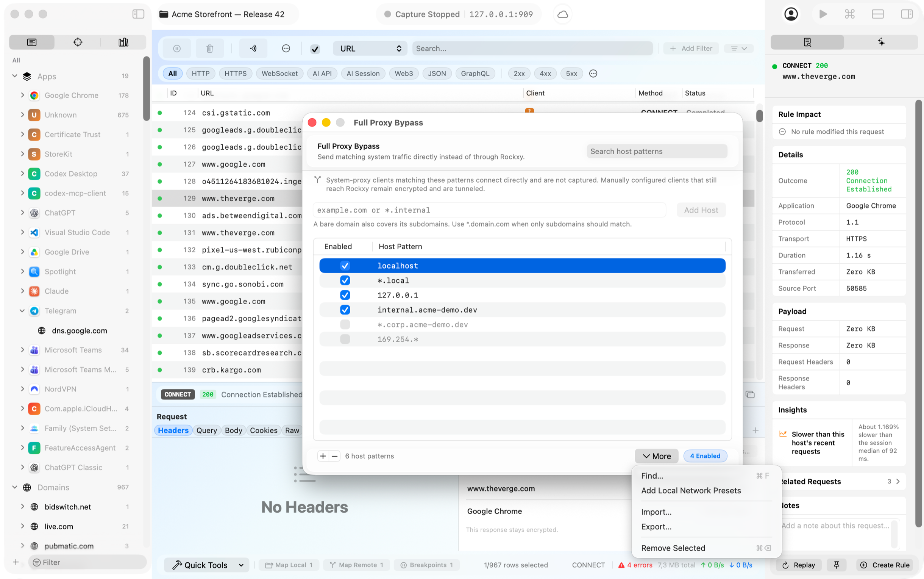Click the broadcast signal toolbar icon
Image resolution: width=924 pixels, height=579 pixels.
[253, 49]
